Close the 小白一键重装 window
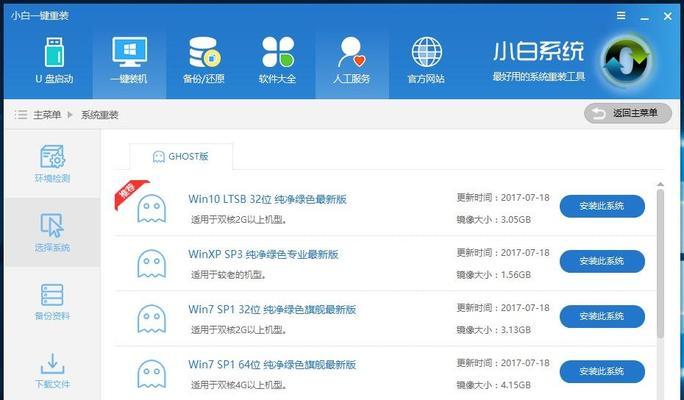Viewport: 684px width, 400px height. (667, 17)
